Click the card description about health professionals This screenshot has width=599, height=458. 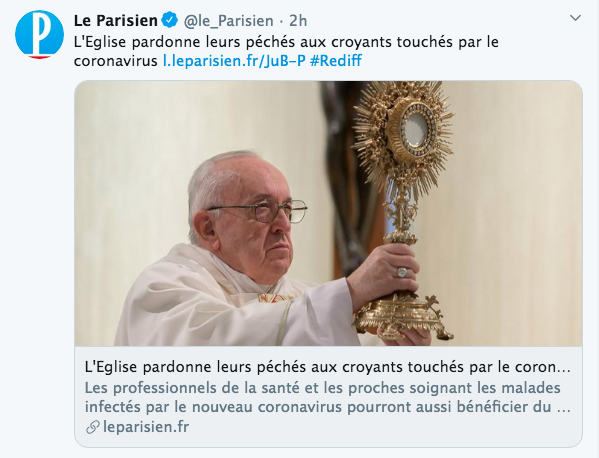327,398
